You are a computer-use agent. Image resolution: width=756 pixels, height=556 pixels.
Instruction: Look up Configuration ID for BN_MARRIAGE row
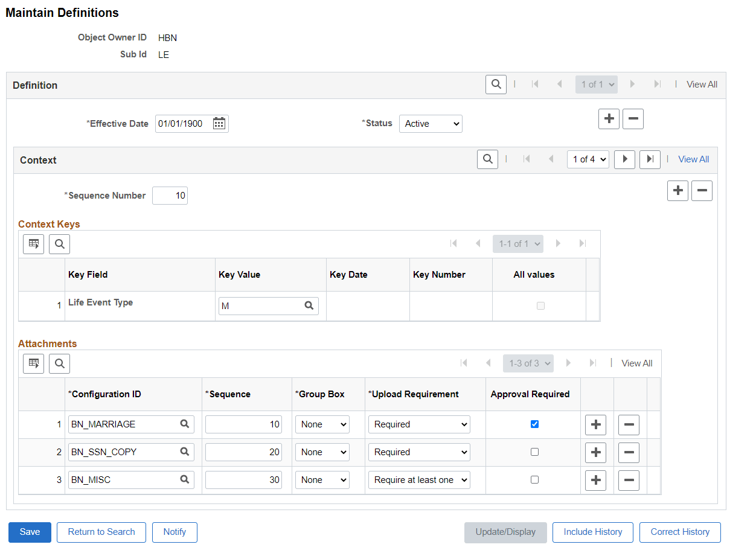pos(184,424)
